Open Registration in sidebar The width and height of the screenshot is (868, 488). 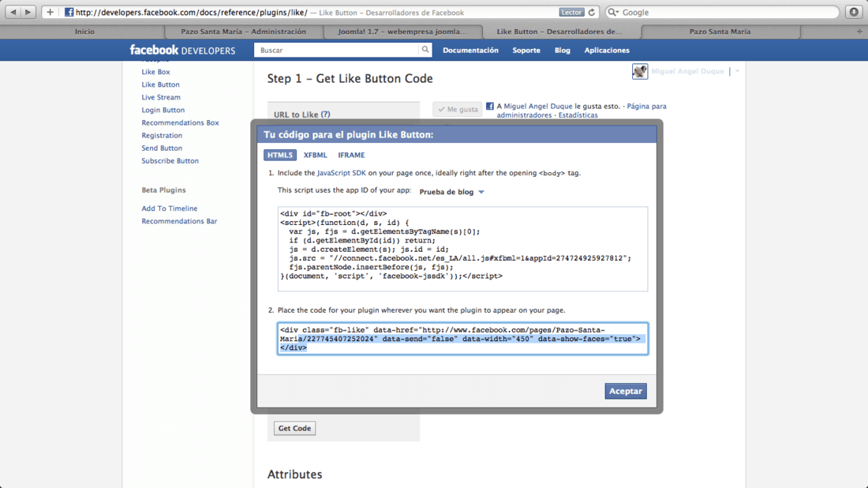162,136
